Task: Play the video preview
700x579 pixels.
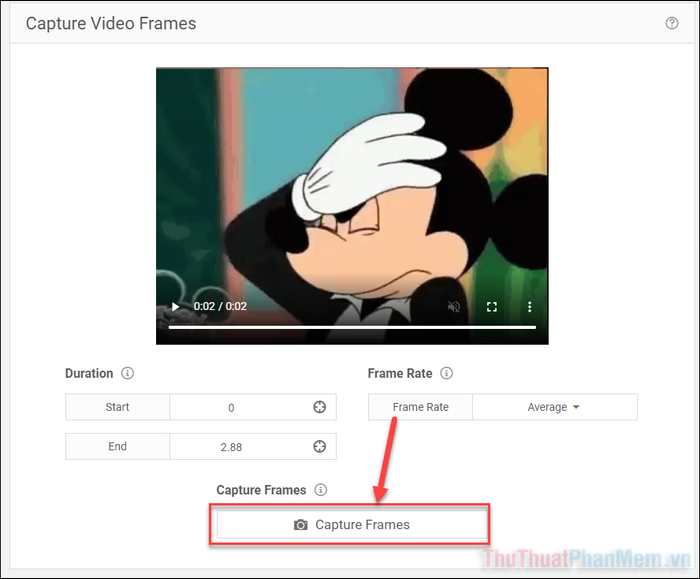Action: [175, 307]
